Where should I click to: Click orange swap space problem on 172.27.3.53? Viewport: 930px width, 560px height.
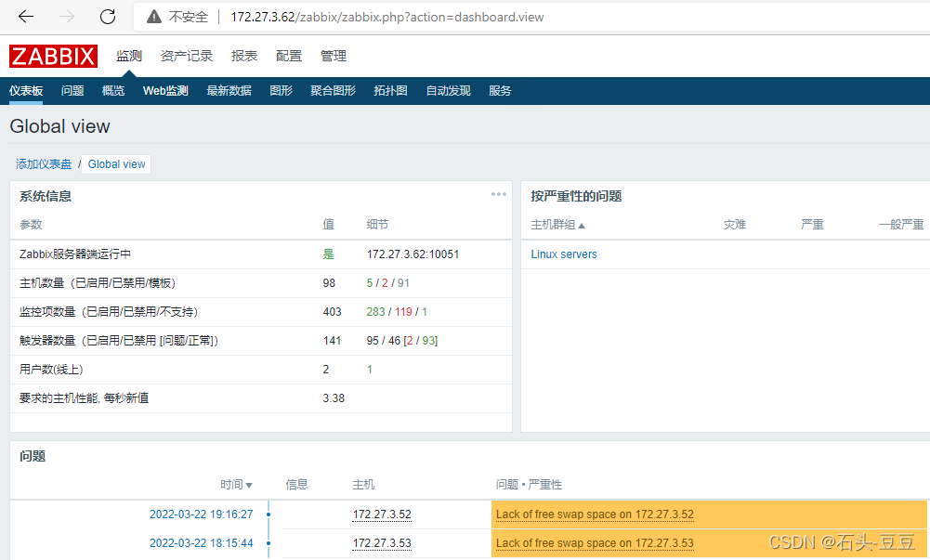click(595, 543)
